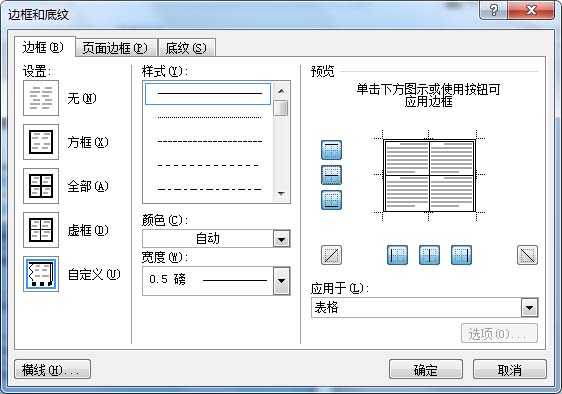Select the 虚框 (Grid) border setting icon

click(x=41, y=230)
